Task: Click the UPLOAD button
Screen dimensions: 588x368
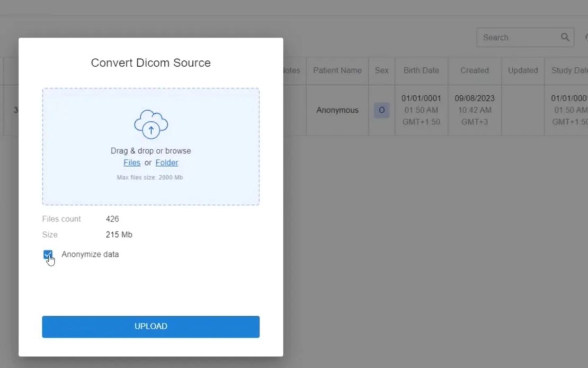Action: (151, 326)
